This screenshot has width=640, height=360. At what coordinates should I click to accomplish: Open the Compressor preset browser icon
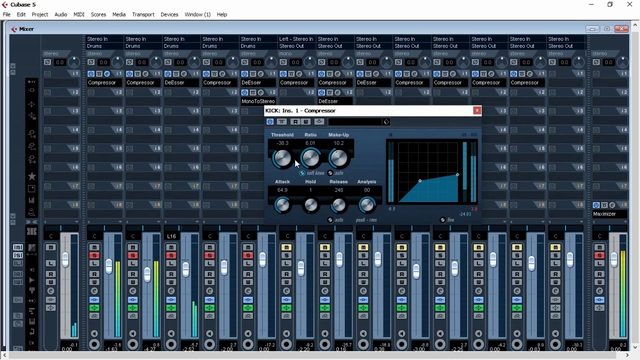[x=386, y=122]
